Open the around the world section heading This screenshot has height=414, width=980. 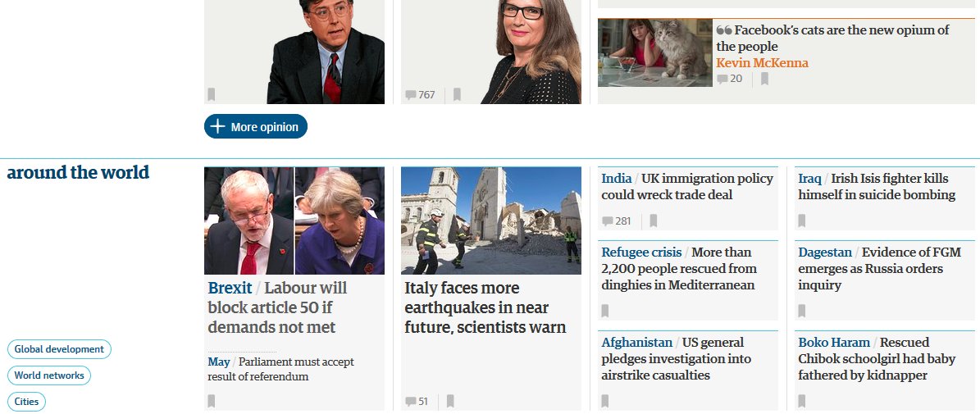tap(78, 172)
